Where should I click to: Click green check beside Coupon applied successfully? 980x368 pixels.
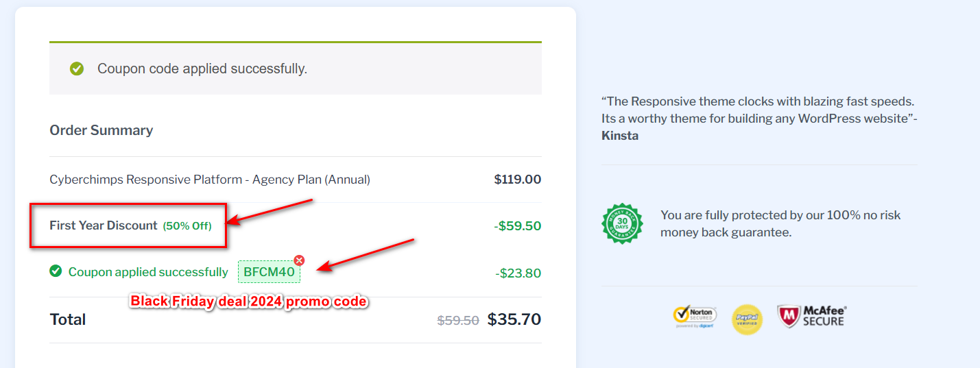click(56, 271)
